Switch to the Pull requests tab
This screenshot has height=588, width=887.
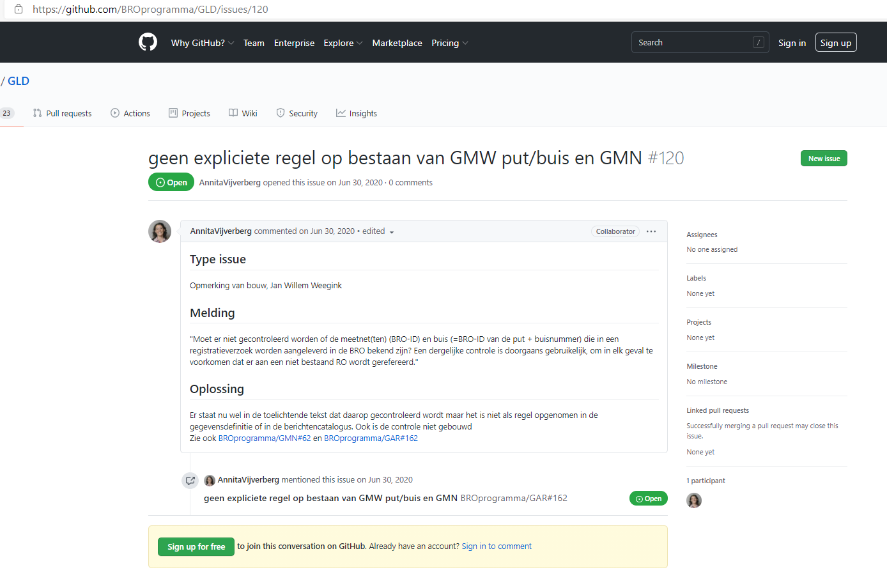click(62, 113)
